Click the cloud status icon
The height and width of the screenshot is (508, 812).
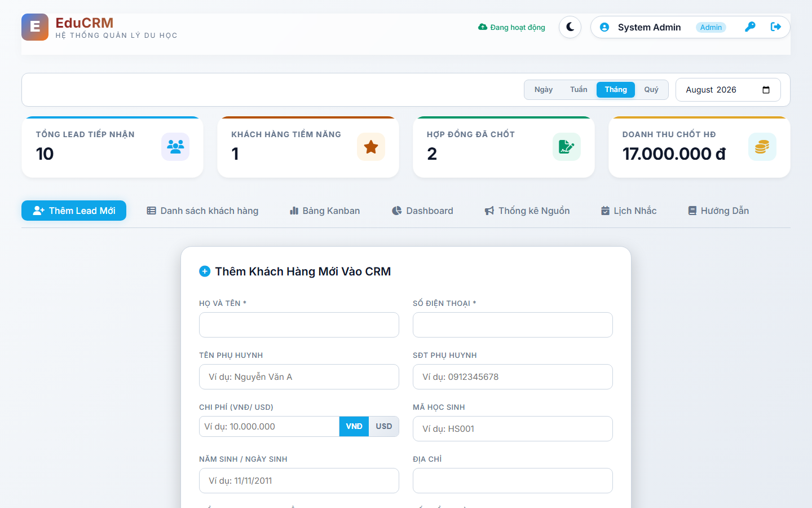click(x=483, y=27)
